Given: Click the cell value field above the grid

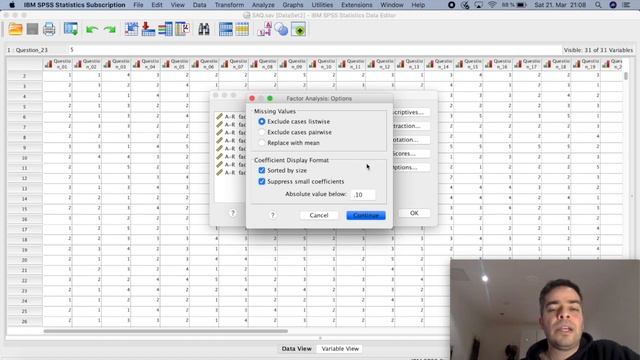Looking at the screenshot, I should point(314,50).
